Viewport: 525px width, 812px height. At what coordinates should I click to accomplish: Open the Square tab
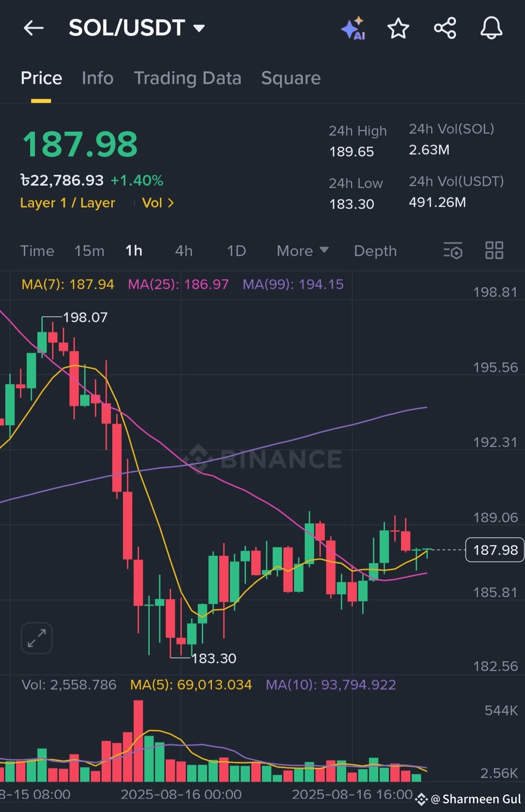coord(291,78)
